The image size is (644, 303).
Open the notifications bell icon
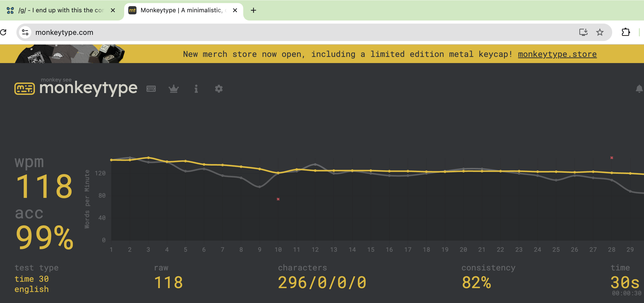639,89
